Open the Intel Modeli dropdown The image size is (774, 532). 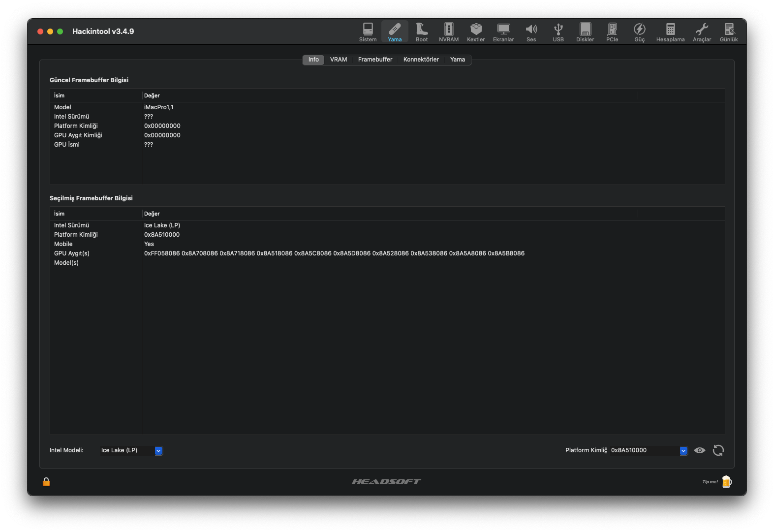point(158,450)
